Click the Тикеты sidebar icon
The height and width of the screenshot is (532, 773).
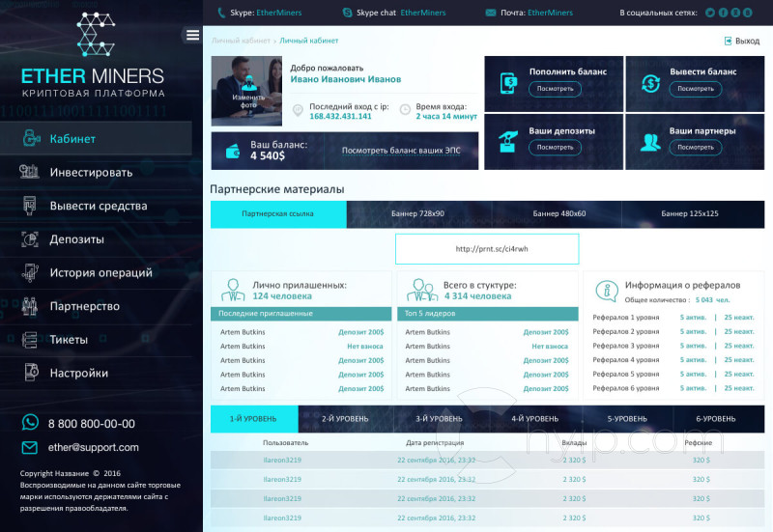[x=30, y=340]
